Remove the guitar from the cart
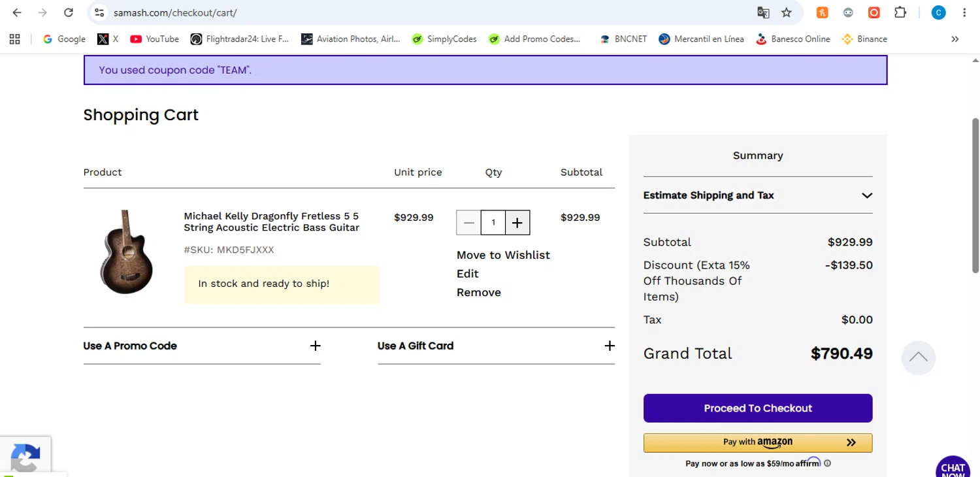The width and height of the screenshot is (980, 477). click(x=479, y=292)
